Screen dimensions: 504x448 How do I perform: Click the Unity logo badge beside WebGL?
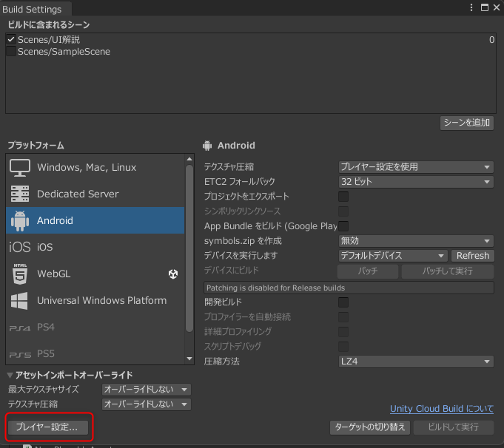point(173,274)
